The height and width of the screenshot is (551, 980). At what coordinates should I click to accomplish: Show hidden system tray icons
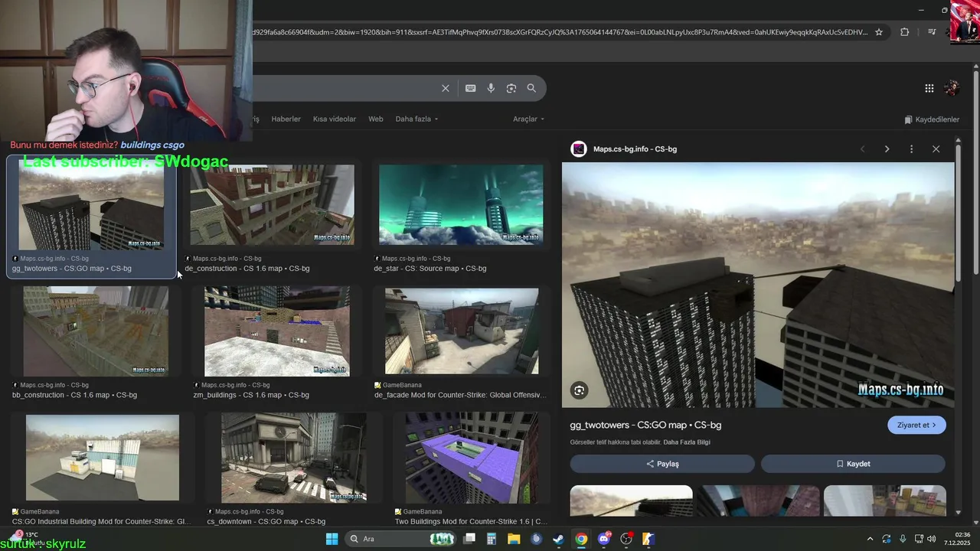[x=870, y=539]
